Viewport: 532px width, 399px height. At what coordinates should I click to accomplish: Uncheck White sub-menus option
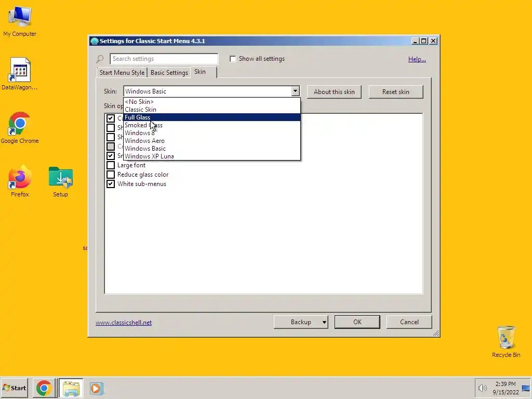coord(111,184)
